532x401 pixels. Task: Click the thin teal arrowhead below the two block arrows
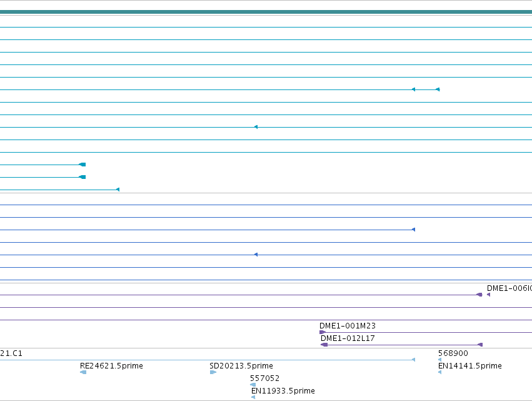[118, 190]
